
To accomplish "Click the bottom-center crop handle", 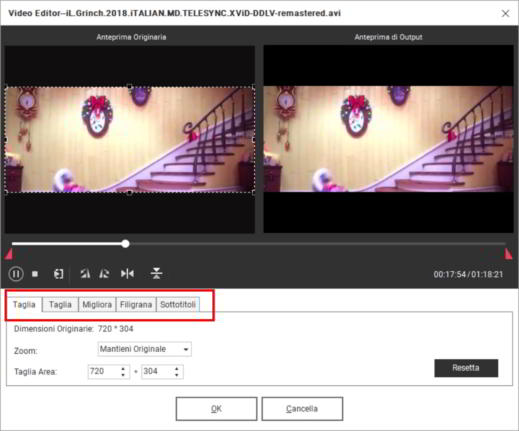I will click(x=130, y=192).
